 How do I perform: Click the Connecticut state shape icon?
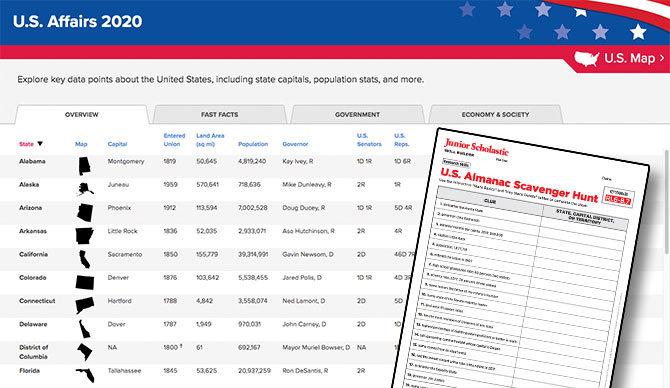85,305
